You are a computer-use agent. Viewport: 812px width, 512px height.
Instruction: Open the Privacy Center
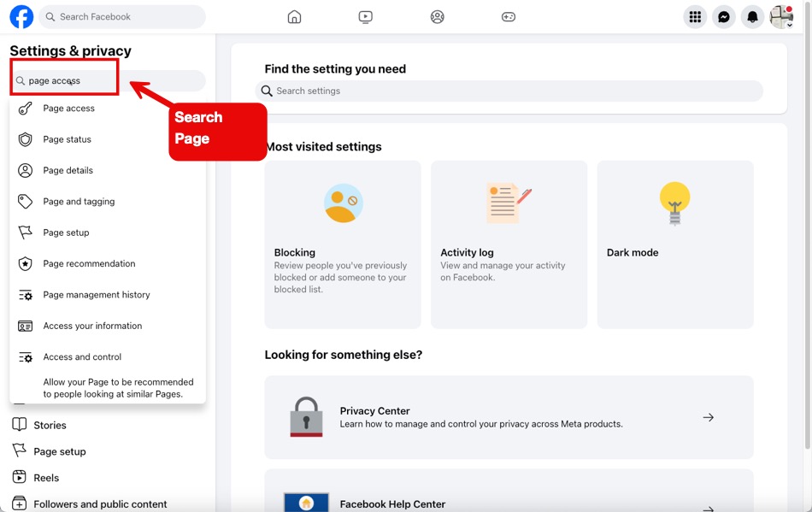(x=509, y=417)
